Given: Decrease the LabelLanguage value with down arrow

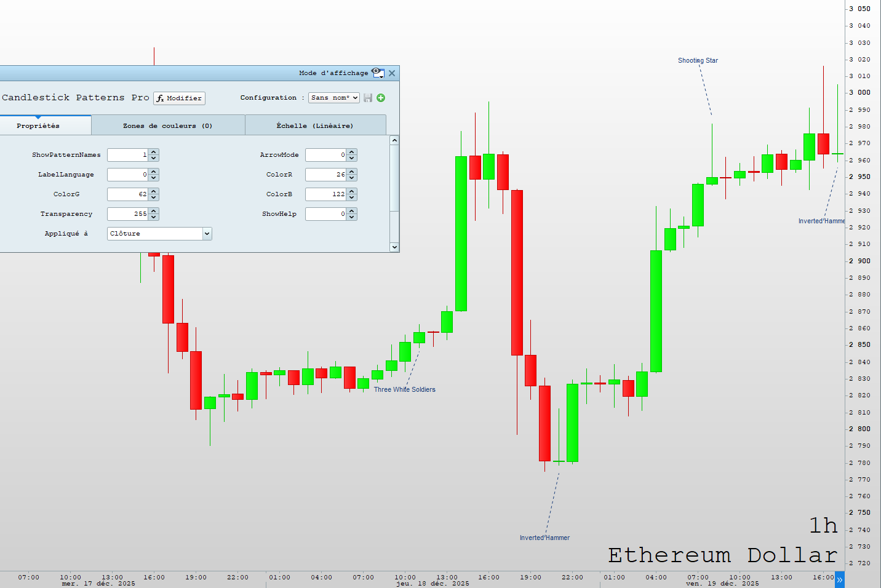Looking at the screenshot, I should pyautogui.click(x=154, y=178).
